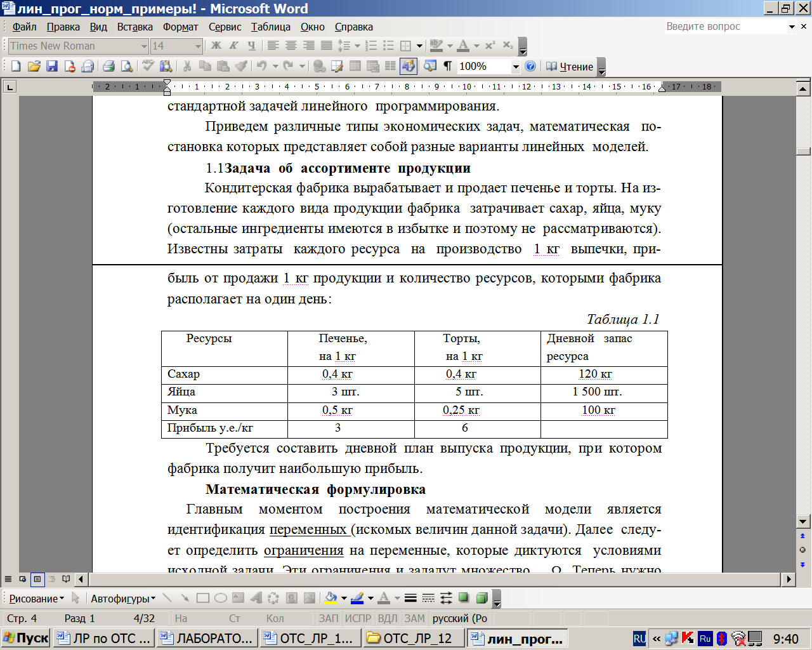The height and width of the screenshot is (650, 812).
Task: Toggle non-printing characters (¶)
Action: [x=447, y=66]
